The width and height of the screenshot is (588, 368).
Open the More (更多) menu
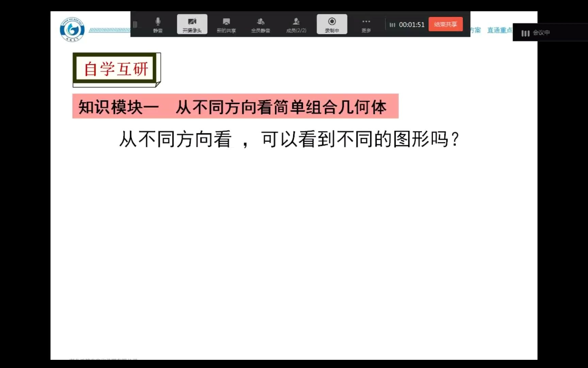click(366, 25)
